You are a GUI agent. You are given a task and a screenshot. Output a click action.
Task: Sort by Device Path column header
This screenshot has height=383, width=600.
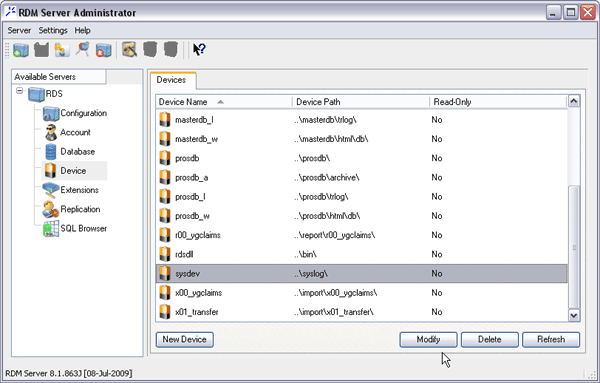coord(361,102)
